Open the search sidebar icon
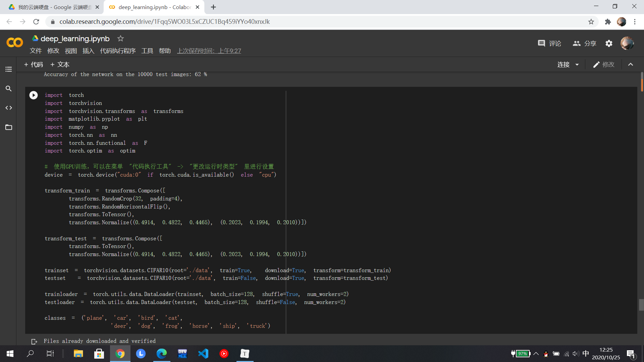The image size is (644, 362). click(9, 88)
